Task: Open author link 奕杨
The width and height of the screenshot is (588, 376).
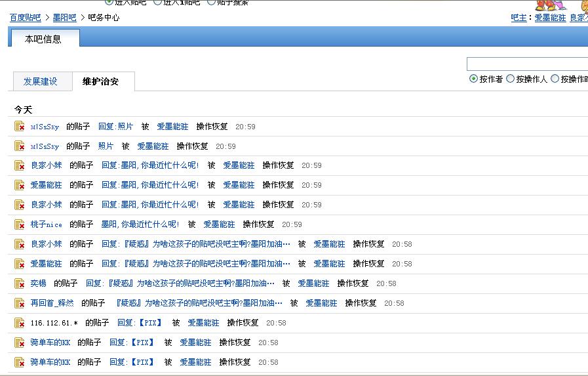Action: 38,283
